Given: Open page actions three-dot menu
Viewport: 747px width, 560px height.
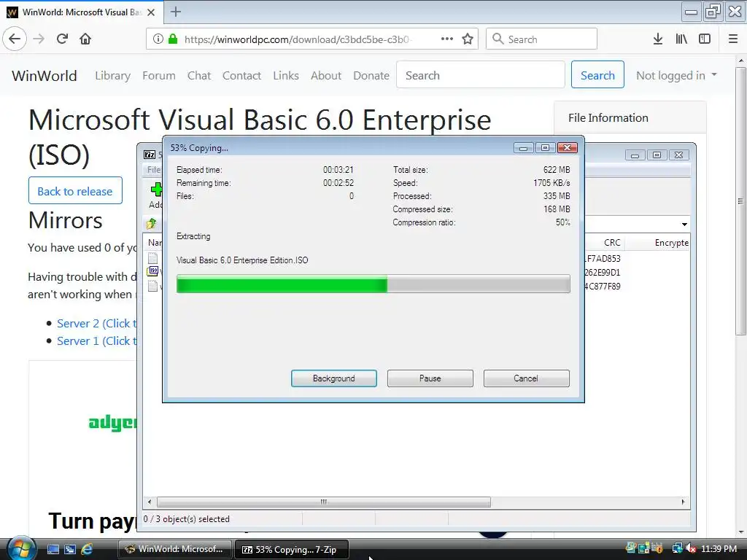Looking at the screenshot, I should pos(447,39).
